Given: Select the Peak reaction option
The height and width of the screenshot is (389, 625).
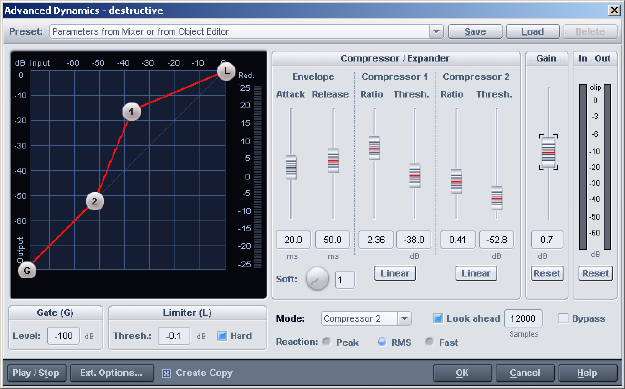Looking at the screenshot, I should 327,342.
